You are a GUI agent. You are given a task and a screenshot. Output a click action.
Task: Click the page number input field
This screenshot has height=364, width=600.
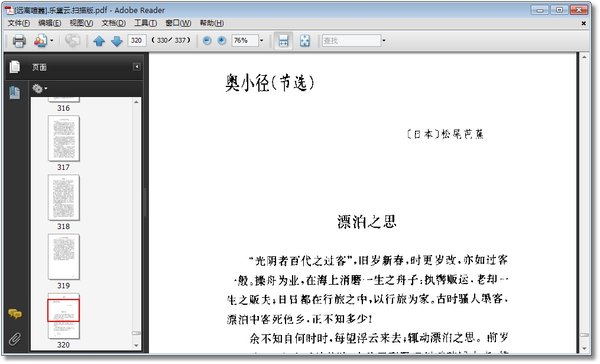(x=137, y=40)
